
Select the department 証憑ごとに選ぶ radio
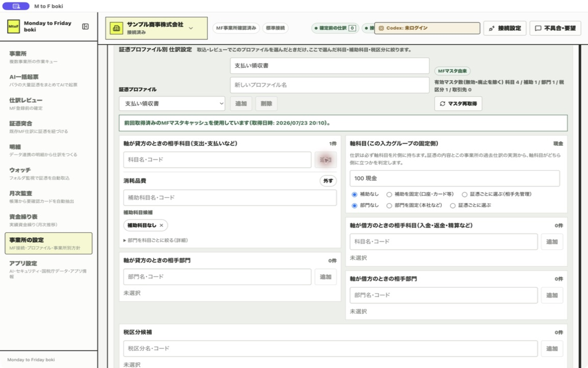(453, 205)
